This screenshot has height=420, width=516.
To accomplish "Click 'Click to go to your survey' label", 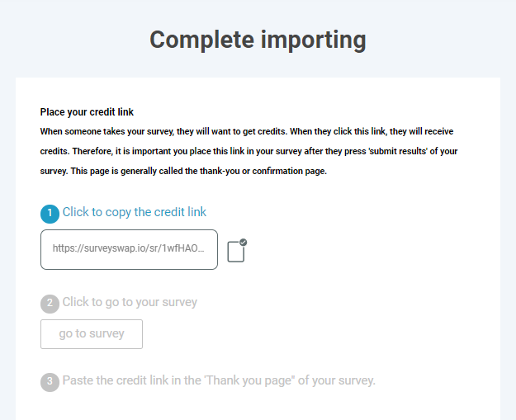I will (x=130, y=302).
